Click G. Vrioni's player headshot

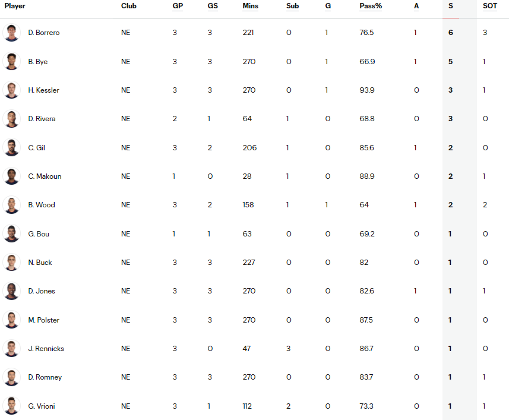(12, 406)
